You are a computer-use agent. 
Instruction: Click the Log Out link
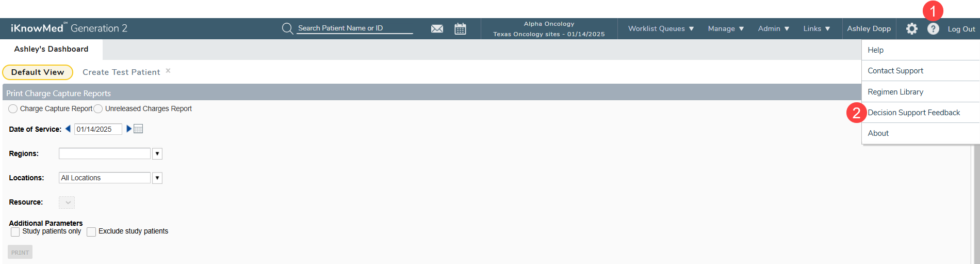tap(961, 29)
